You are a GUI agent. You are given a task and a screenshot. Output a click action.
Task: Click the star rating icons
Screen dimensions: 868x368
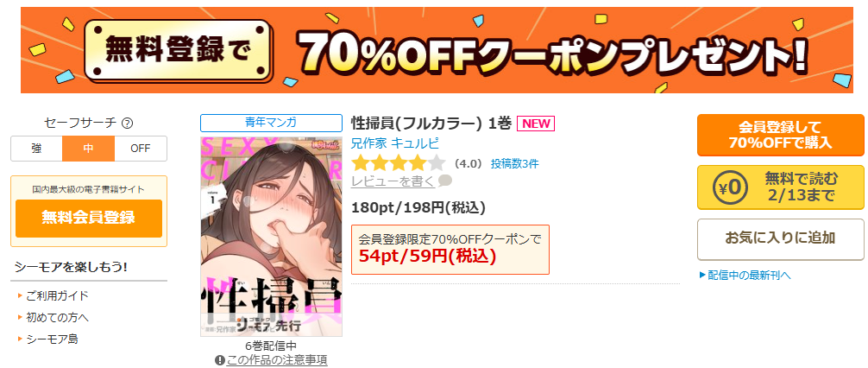399,163
